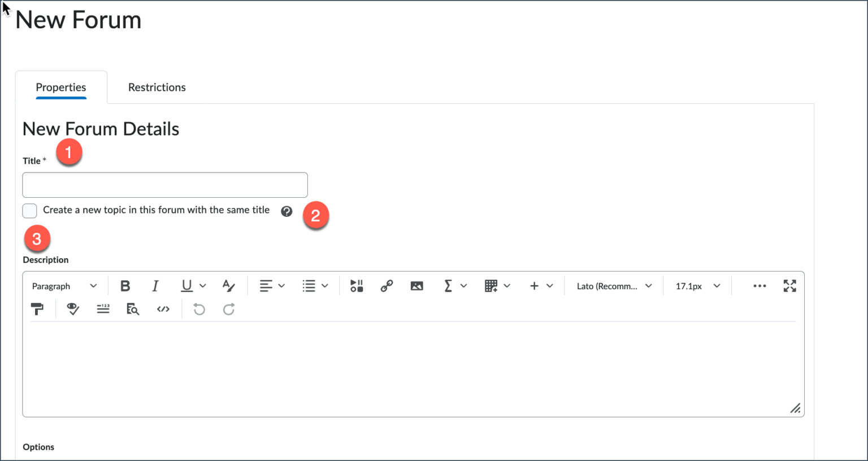Click the 'Options' section label
Viewport: 868px width, 461px height.
pos(38,447)
